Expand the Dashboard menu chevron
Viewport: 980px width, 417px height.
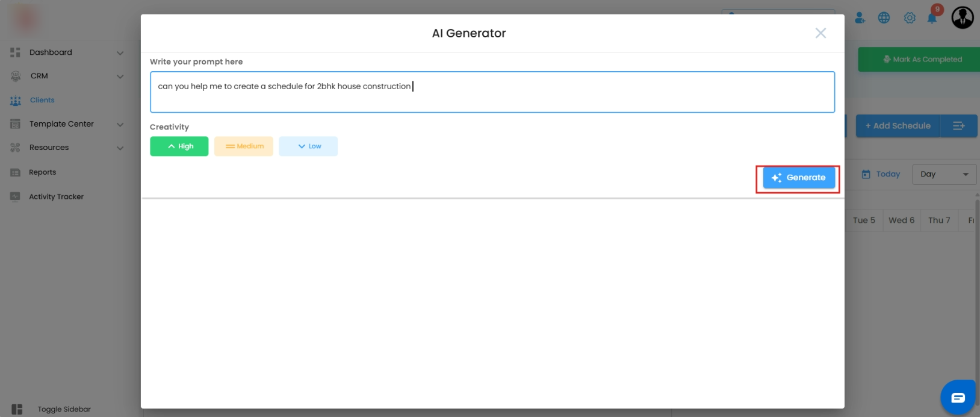(120, 53)
